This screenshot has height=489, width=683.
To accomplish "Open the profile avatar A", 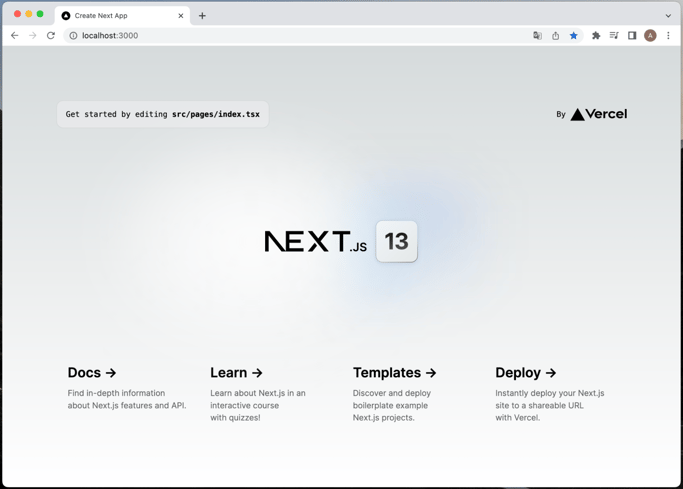I will click(650, 36).
